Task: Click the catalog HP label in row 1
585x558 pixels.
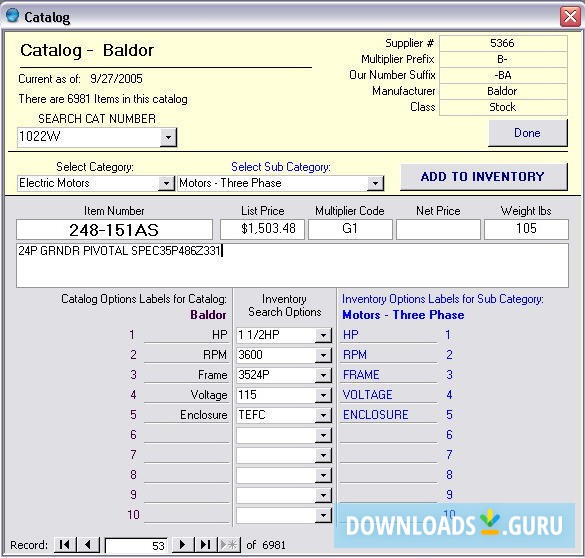Action: click(x=219, y=335)
